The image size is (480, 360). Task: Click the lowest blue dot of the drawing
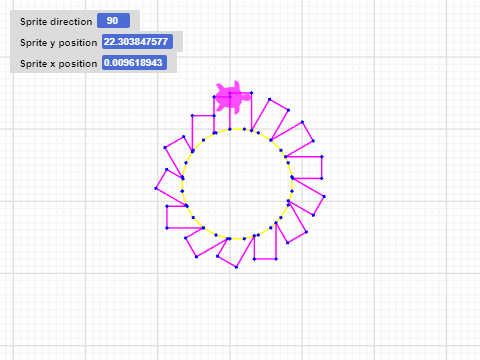pos(236,267)
